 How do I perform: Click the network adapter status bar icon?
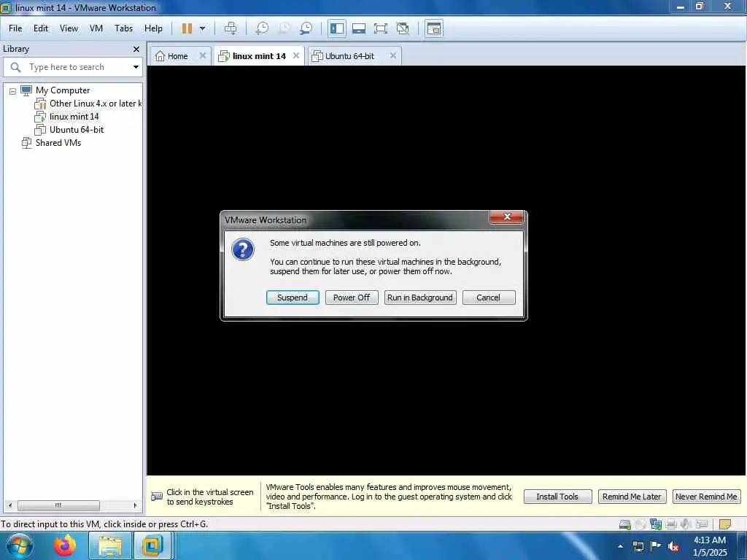click(x=656, y=525)
